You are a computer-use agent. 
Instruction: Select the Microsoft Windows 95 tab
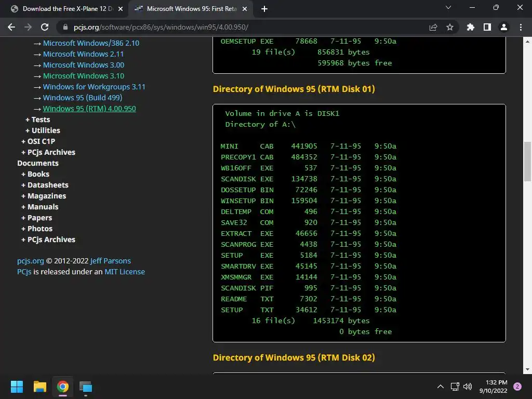click(x=191, y=9)
